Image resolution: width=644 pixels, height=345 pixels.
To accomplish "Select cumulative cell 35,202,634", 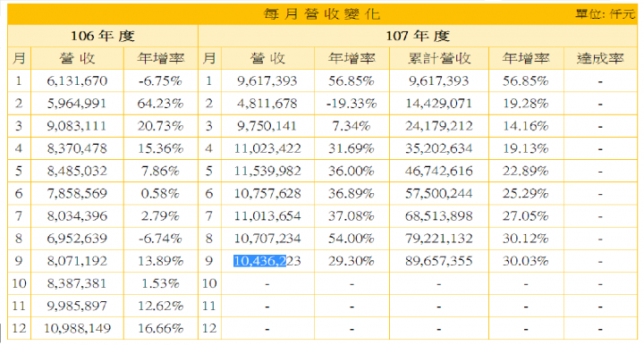I will pos(439,148).
